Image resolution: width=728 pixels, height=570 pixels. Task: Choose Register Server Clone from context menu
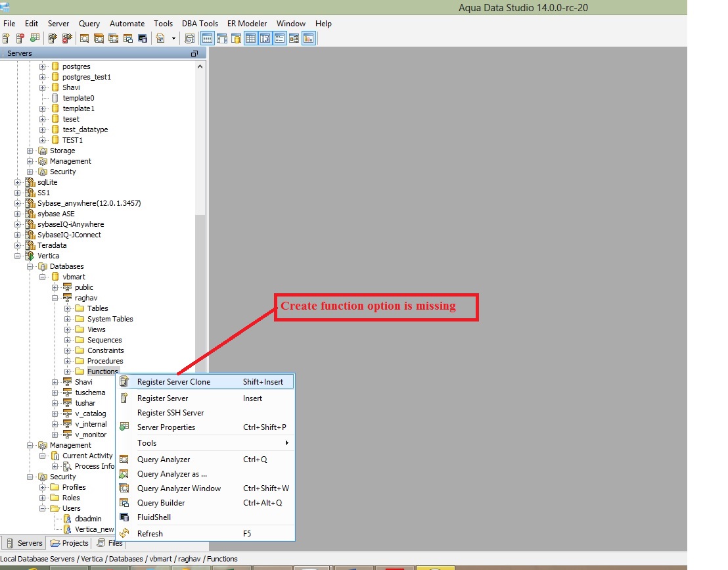pyautogui.click(x=205, y=382)
